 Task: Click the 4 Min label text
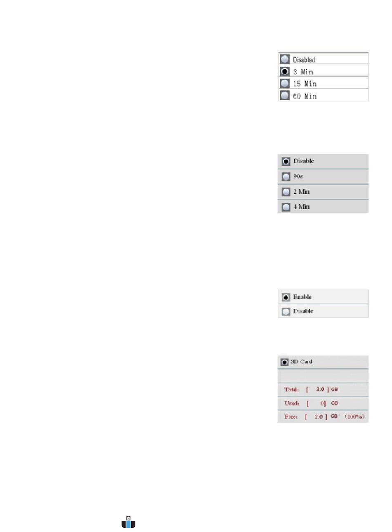point(302,207)
